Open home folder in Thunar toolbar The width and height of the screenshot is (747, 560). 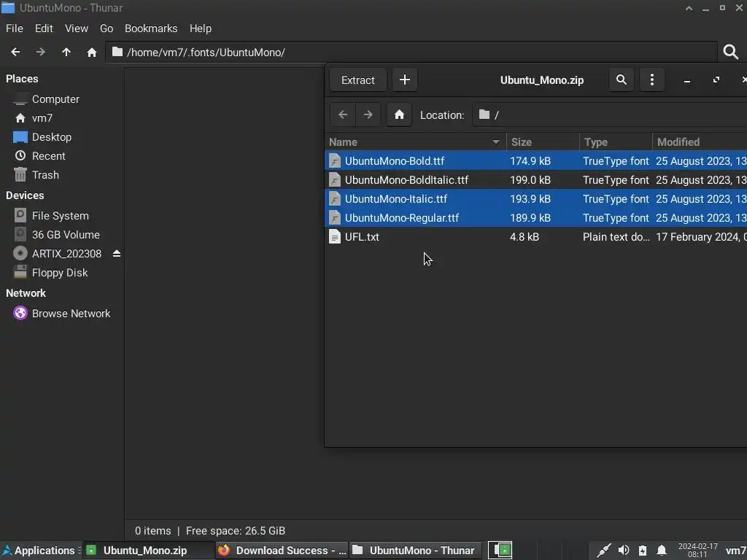[92, 52]
